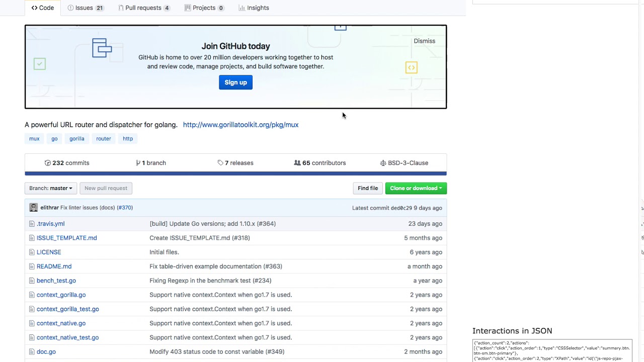644x362 pixels.
Task: Open latest commit ded0c29
Action: [x=401, y=208]
